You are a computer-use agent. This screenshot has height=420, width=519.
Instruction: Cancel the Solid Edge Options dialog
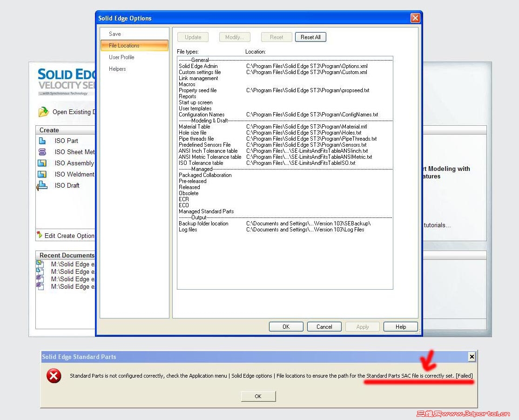[324, 326]
